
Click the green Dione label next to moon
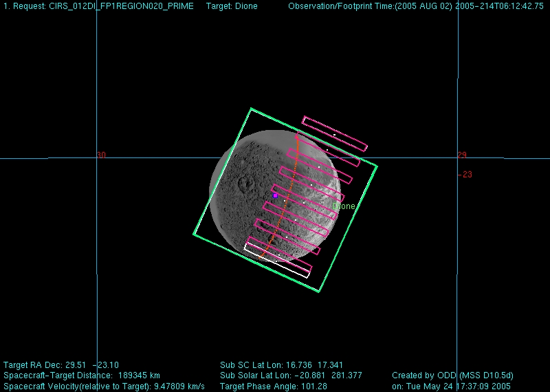(x=343, y=206)
